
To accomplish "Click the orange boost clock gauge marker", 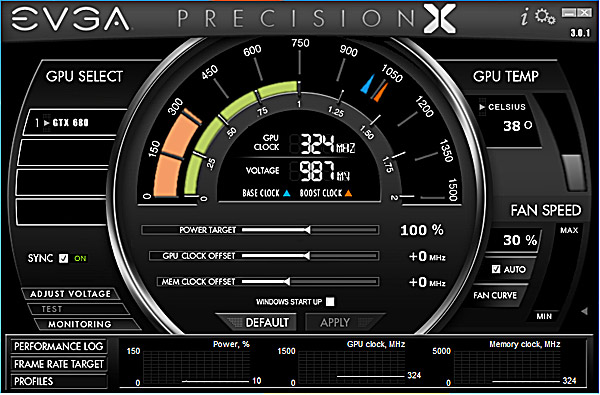I will (381, 92).
